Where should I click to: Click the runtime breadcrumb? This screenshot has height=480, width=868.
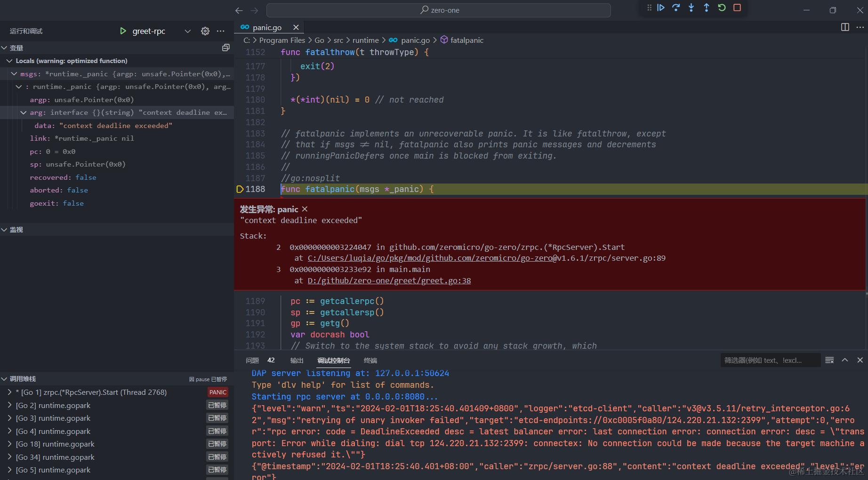click(366, 40)
